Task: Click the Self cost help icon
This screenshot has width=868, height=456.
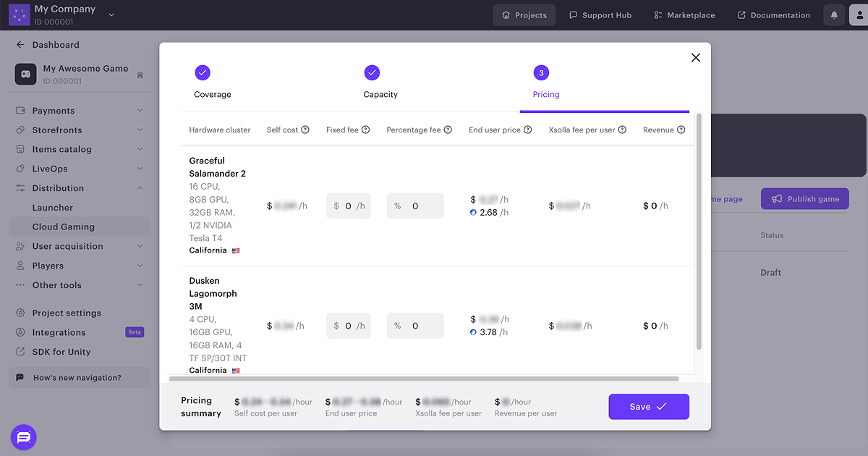Action: 305,130
